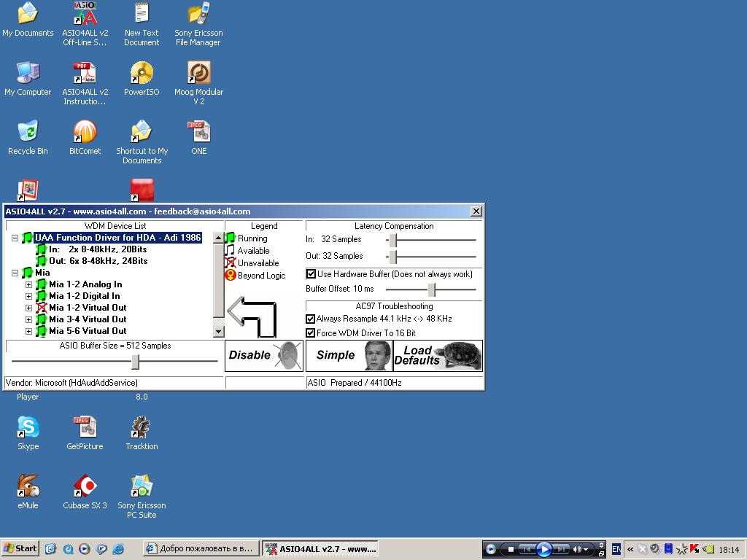Open Sony Ericsson PC Suite icon
This screenshot has width=747, height=560.
(142, 497)
